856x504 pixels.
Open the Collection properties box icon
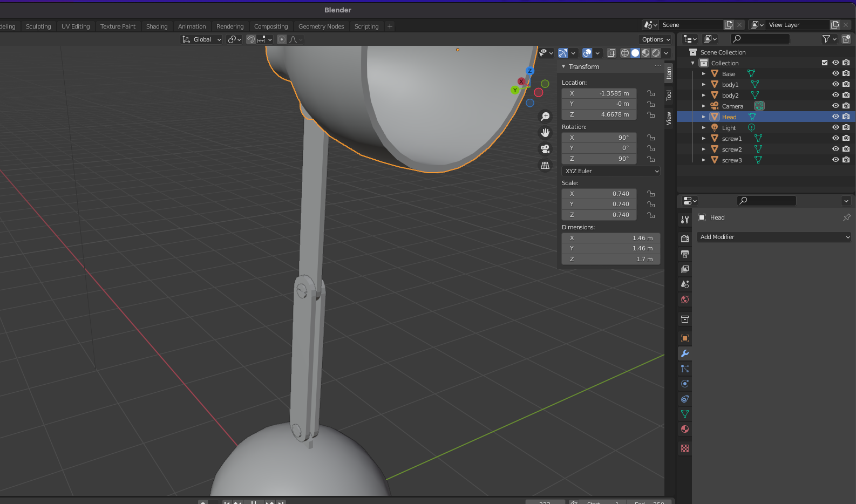click(685, 319)
